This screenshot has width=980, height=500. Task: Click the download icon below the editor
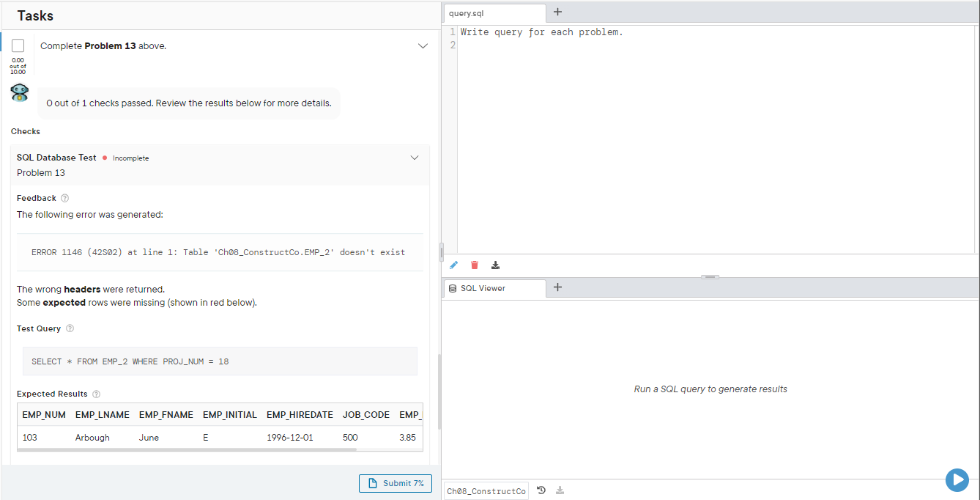[x=496, y=265]
